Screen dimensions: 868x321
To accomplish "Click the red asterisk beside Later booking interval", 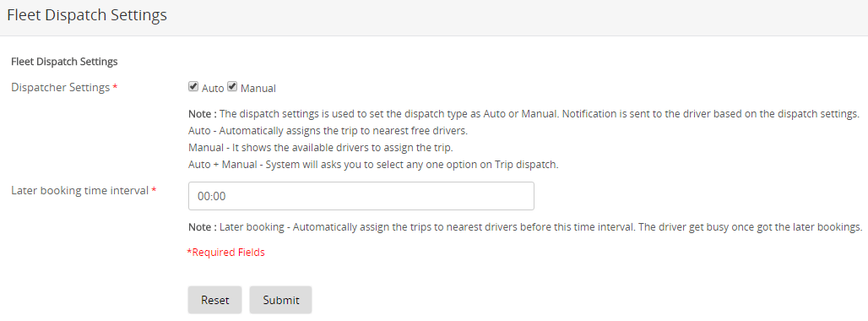I will tap(154, 190).
